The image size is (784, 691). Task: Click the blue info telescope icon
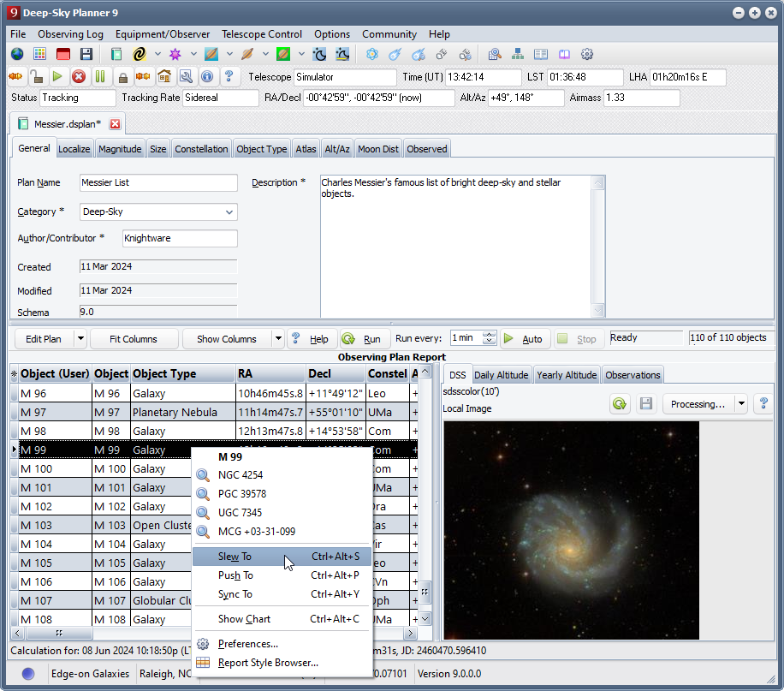(x=206, y=77)
